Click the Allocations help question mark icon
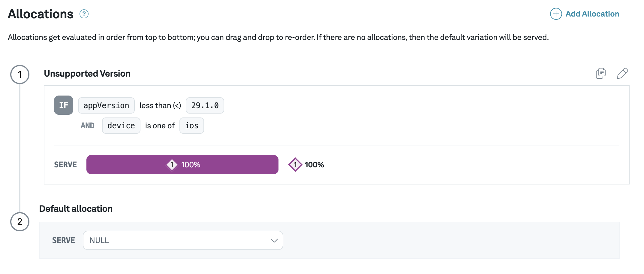 coord(84,14)
